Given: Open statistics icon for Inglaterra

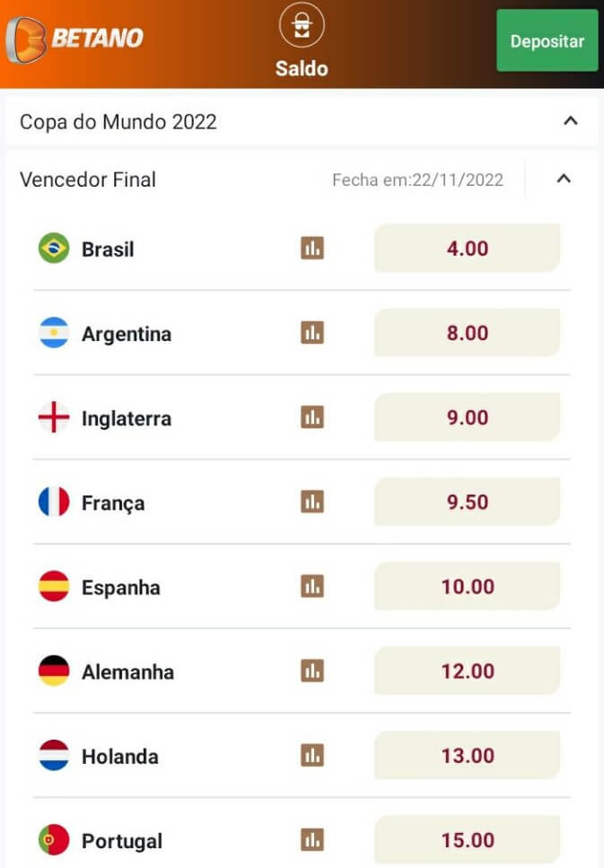Looking at the screenshot, I should pyautogui.click(x=312, y=417).
